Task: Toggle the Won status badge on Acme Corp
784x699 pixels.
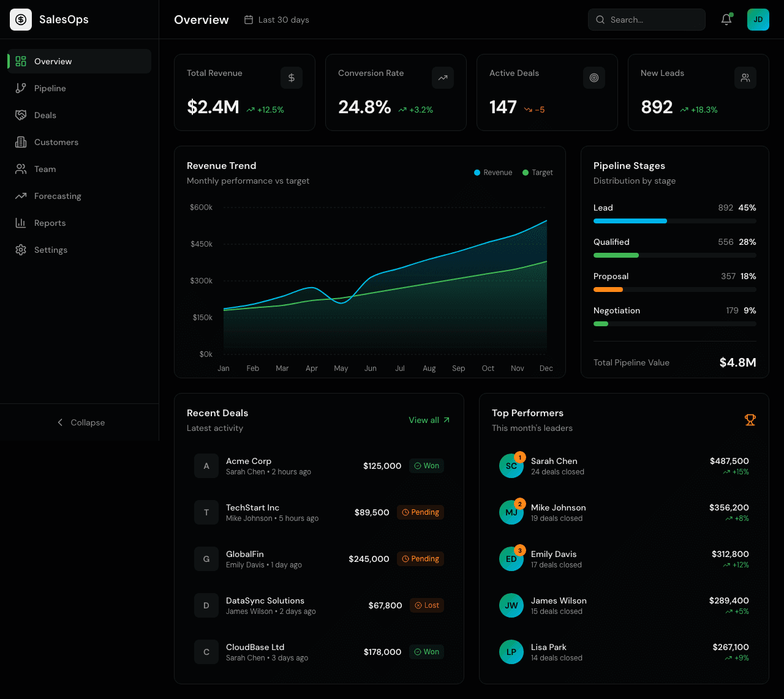Action: (x=426, y=465)
